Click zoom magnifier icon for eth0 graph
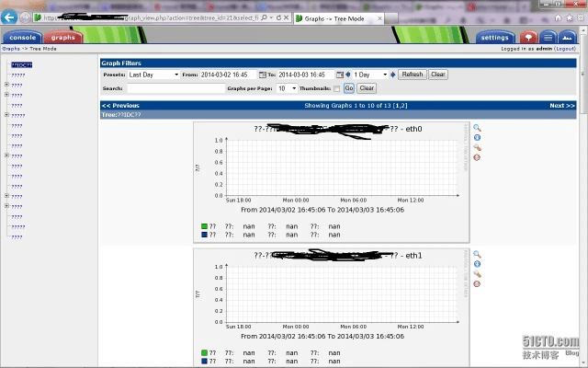Image resolution: width=588 pixels, height=368 pixels. click(x=477, y=128)
